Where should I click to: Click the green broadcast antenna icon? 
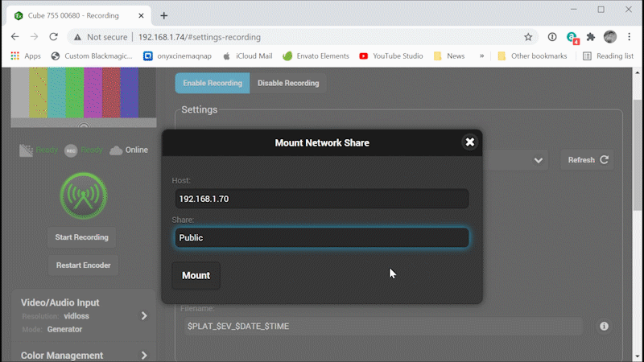tap(84, 195)
